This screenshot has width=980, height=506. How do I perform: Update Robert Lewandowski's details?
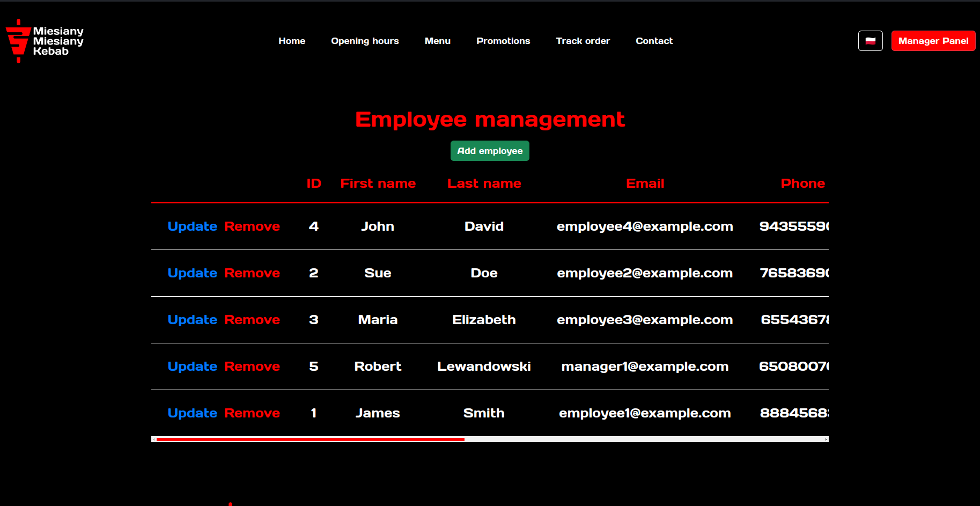pyautogui.click(x=192, y=366)
